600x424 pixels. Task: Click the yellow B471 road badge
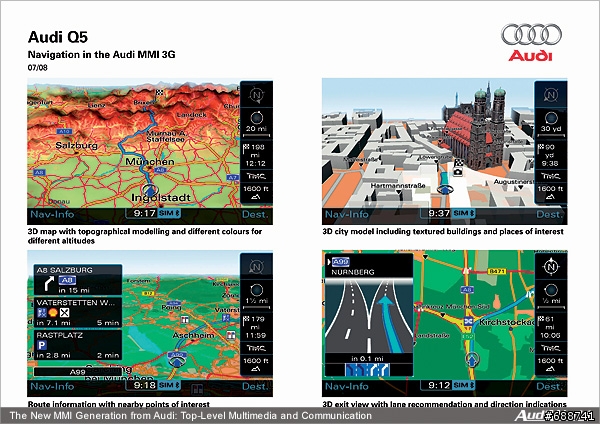click(497, 271)
